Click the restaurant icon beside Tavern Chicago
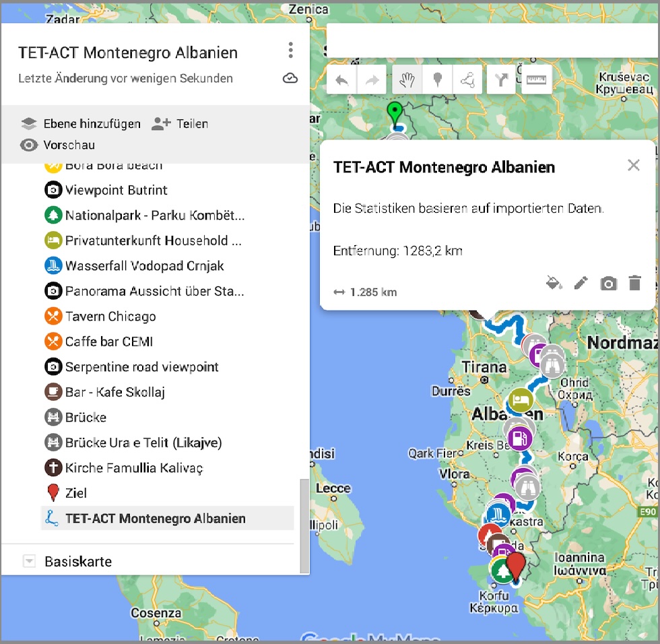This screenshot has width=660, height=644. [x=53, y=317]
